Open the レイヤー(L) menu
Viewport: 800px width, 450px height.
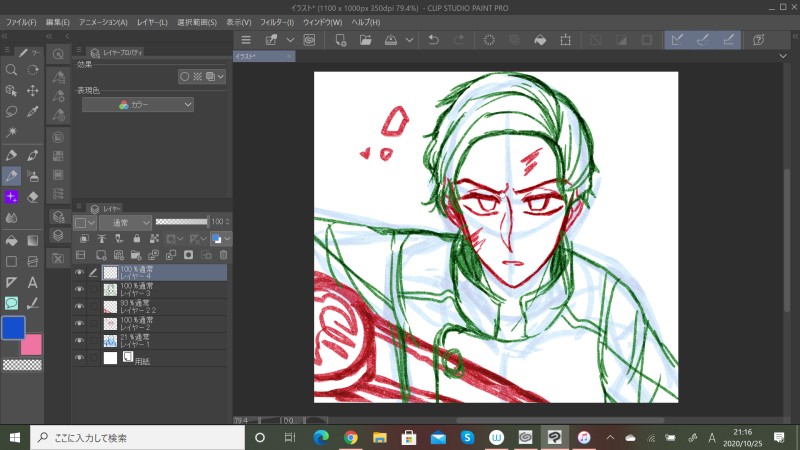coord(152,22)
